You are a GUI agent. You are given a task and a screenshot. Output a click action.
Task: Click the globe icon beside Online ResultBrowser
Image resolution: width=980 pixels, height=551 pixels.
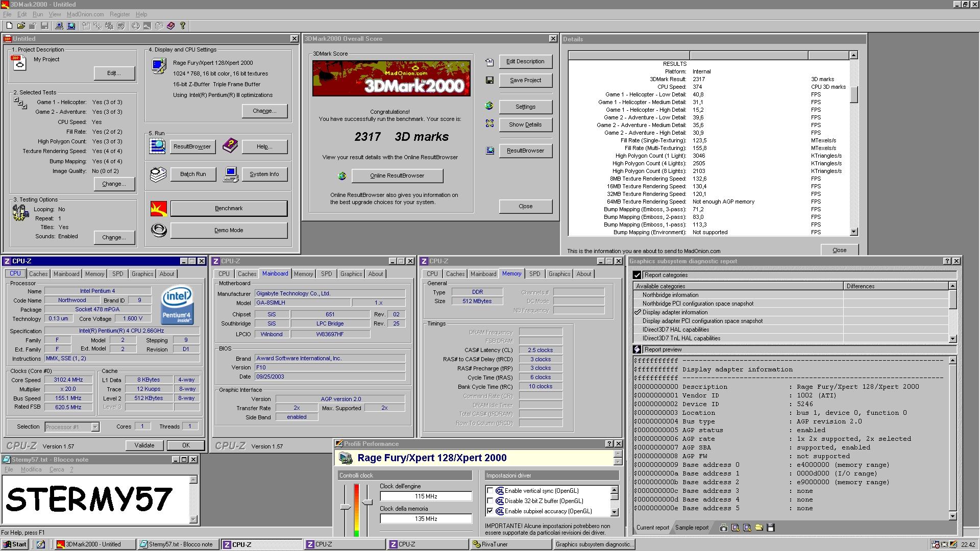(342, 176)
